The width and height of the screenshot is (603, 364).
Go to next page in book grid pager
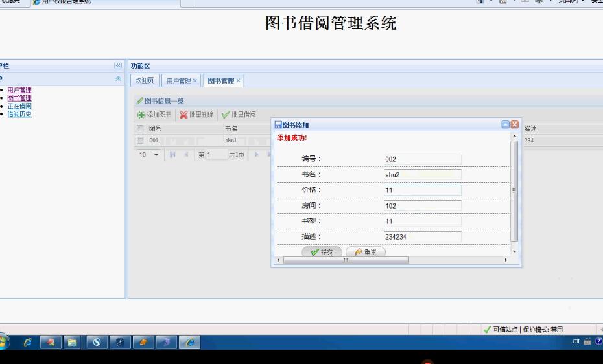click(257, 154)
